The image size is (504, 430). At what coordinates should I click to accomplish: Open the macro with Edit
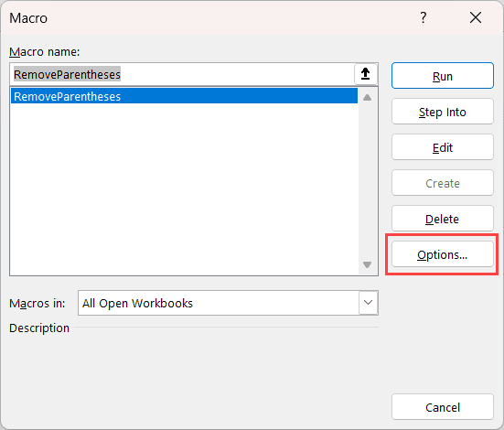(x=443, y=147)
